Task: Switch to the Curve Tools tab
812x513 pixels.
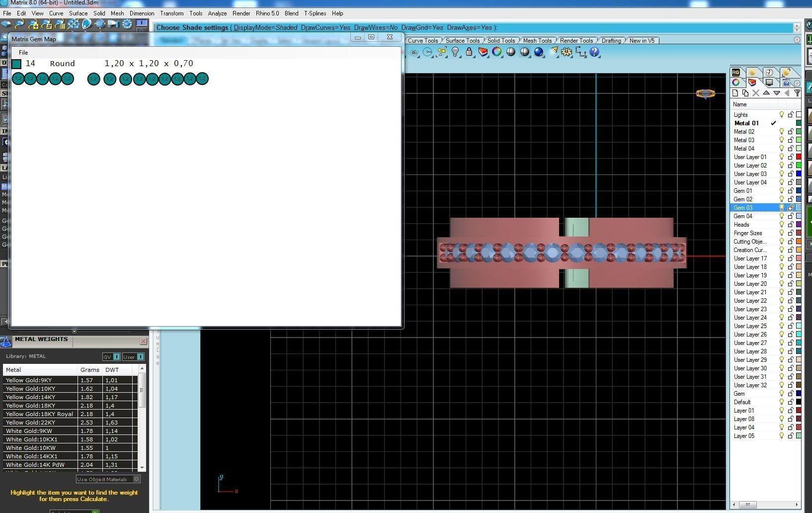Action: pyautogui.click(x=423, y=41)
